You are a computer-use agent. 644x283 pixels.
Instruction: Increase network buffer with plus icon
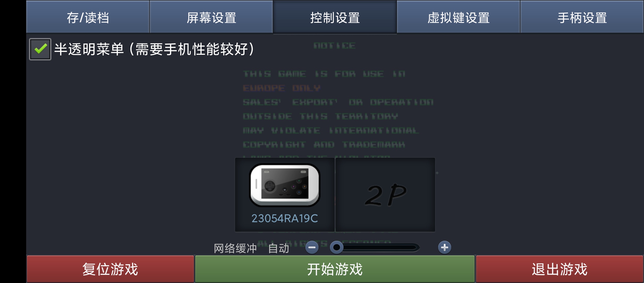point(445,247)
